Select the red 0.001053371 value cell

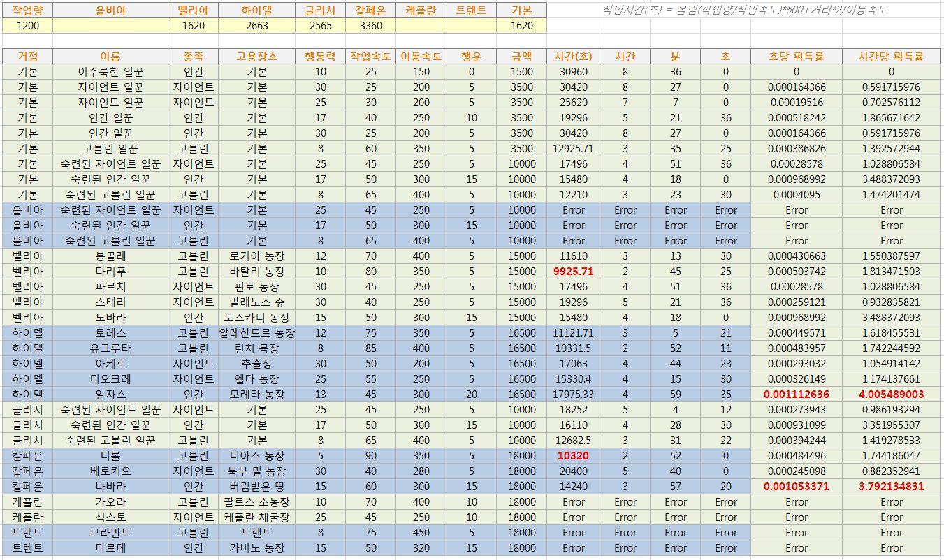point(796,487)
